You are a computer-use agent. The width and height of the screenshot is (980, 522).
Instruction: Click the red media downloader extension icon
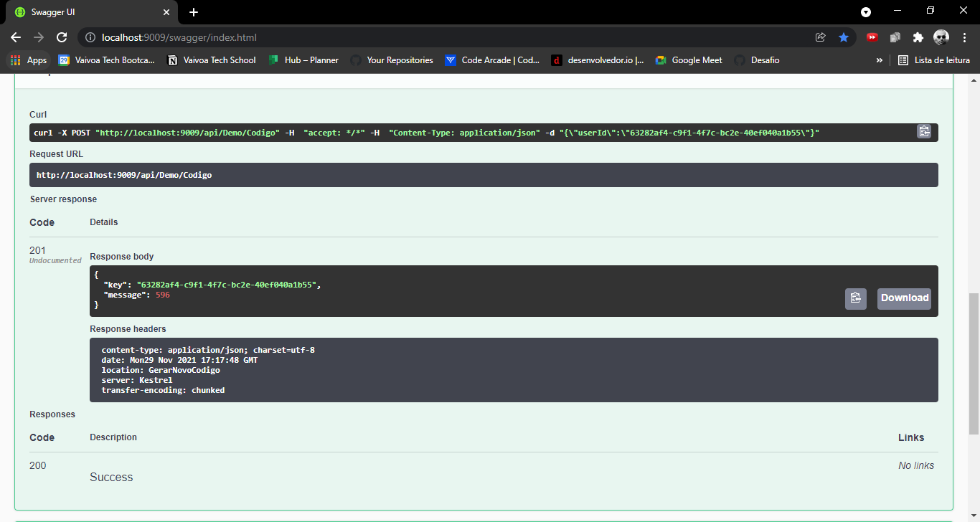point(872,37)
